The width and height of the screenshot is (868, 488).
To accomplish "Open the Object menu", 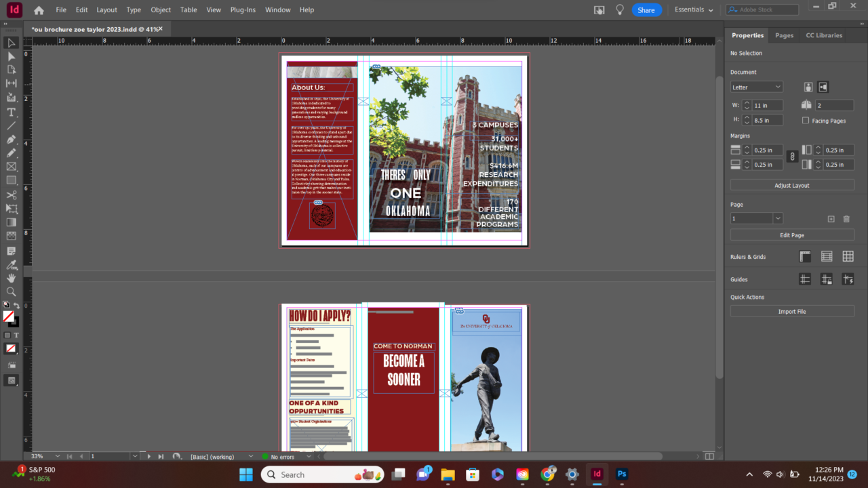I will click(161, 10).
